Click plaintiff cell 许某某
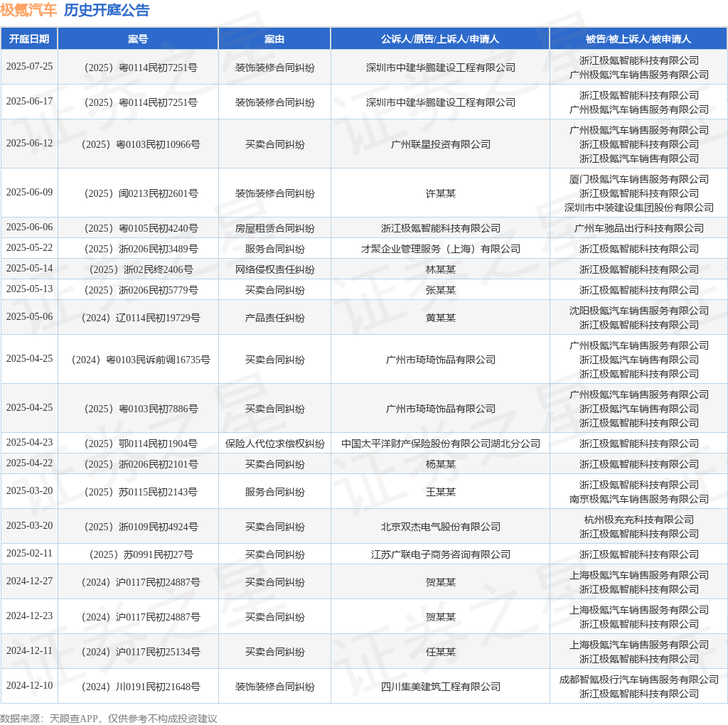Screen dimensions: 728x725 (441, 193)
